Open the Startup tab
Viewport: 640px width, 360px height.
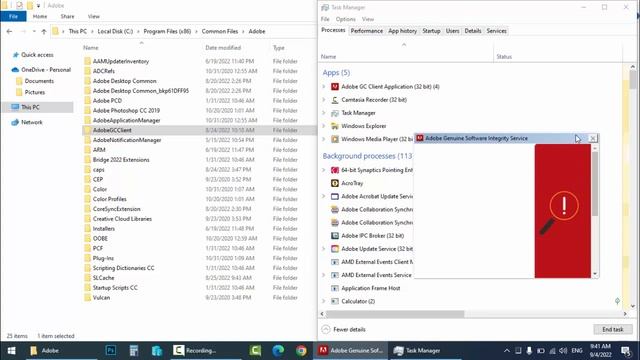(x=431, y=31)
